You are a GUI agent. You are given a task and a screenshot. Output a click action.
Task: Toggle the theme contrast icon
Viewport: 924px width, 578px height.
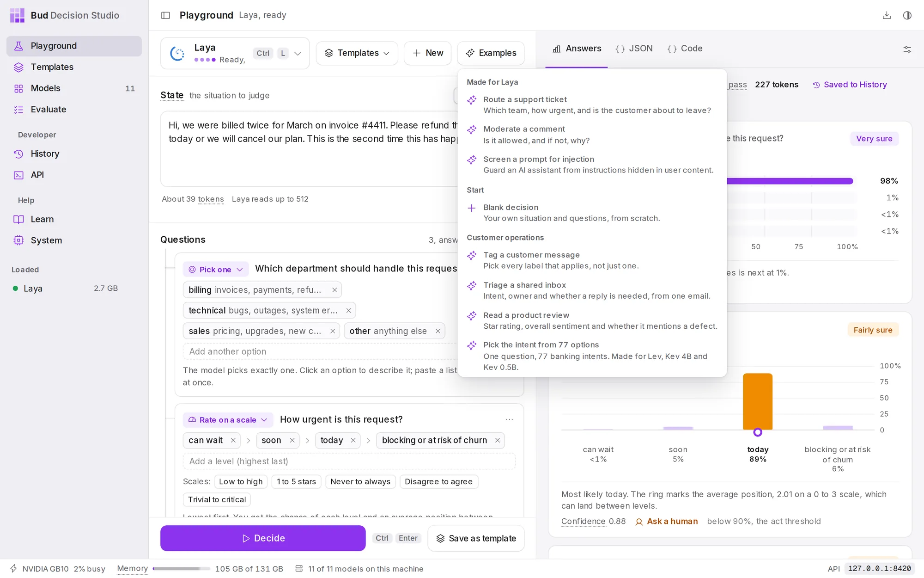(x=907, y=15)
